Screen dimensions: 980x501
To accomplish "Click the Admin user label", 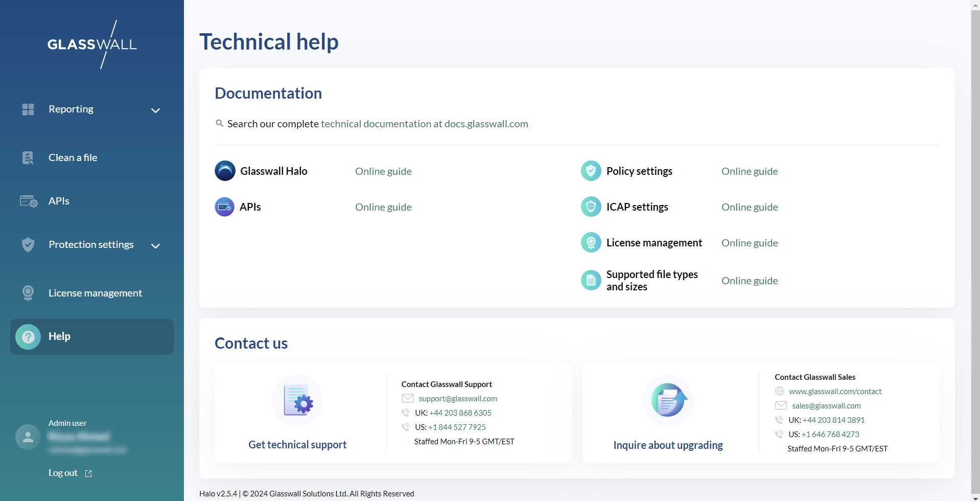I will tap(67, 423).
